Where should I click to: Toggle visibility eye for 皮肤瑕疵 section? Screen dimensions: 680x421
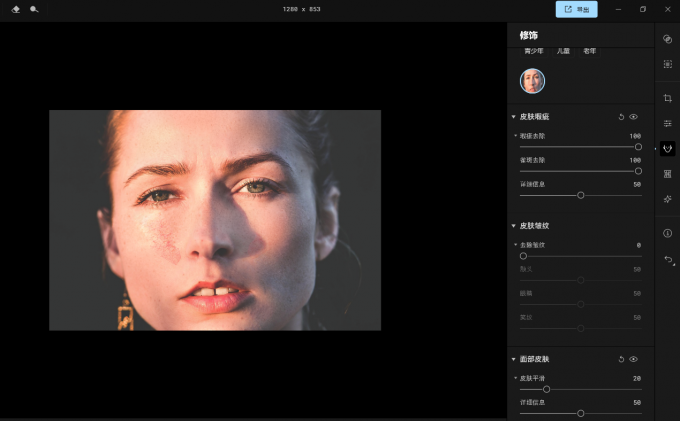634,117
